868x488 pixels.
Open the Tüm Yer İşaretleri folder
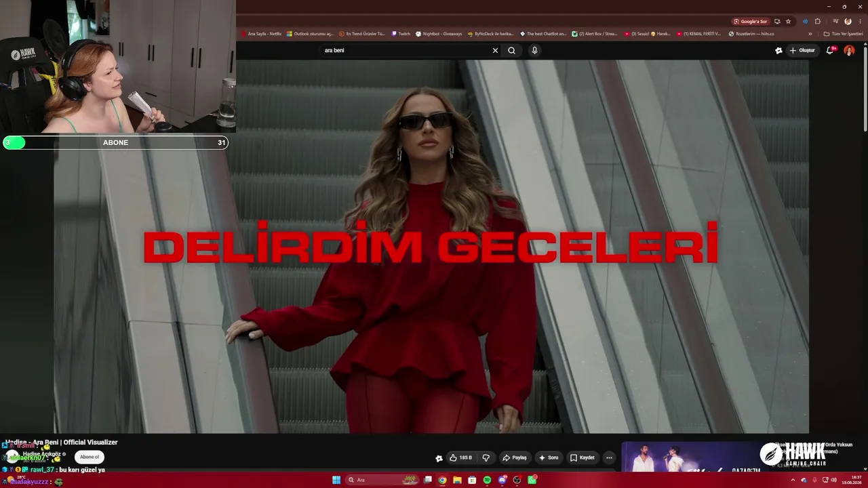[843, 33]
